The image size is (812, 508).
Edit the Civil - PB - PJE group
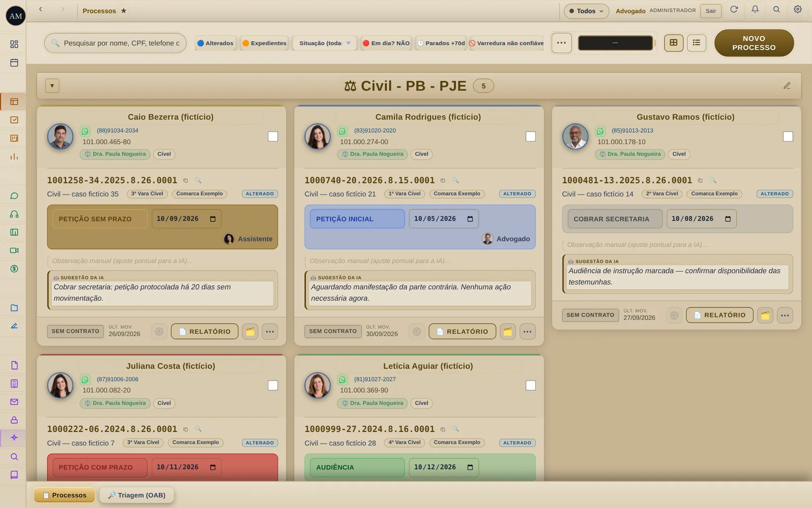click(x=787, y=86)
